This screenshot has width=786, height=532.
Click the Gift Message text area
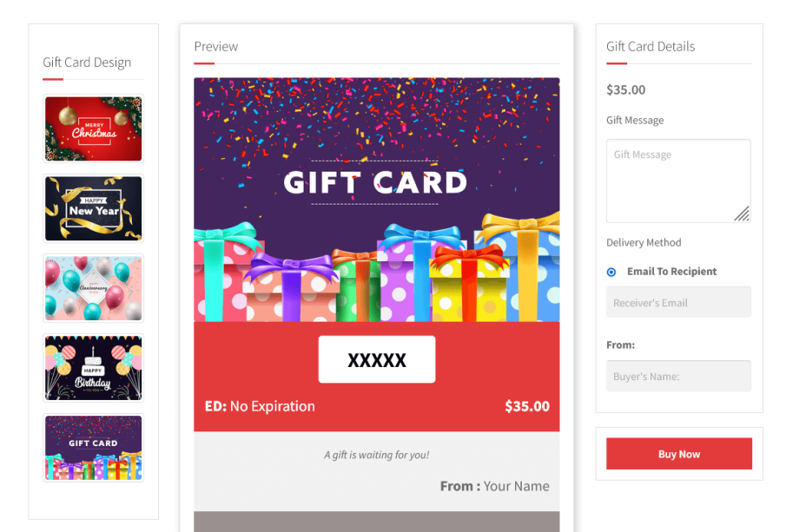click(x=678, y=181)
